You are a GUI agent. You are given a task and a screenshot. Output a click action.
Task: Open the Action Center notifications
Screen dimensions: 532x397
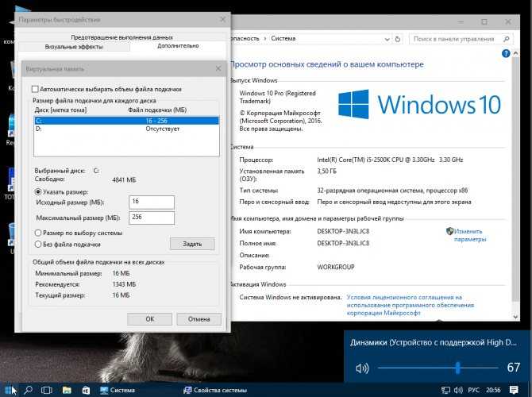pyautogui.click(x=514, y=390)
